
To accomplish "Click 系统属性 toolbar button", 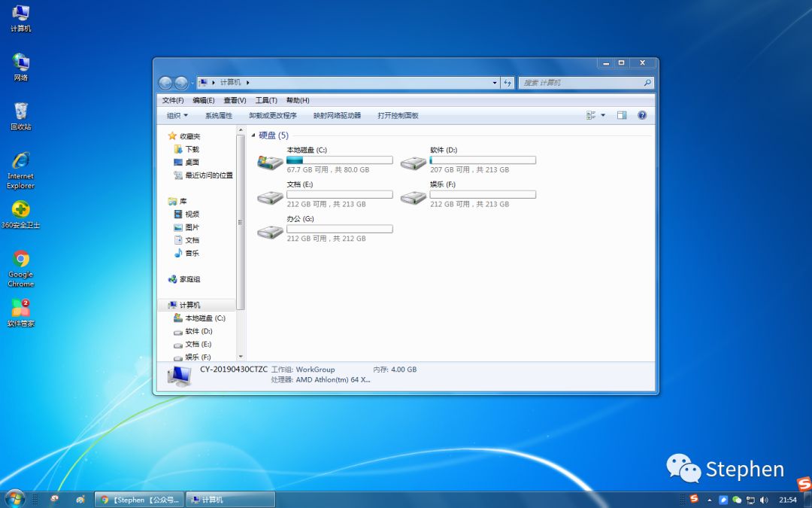I will coord(219,115).
